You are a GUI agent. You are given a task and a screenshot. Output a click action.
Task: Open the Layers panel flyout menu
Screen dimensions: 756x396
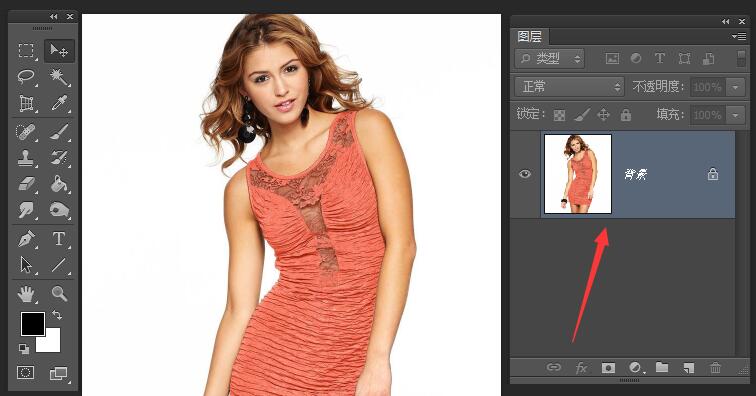(739, 36)
